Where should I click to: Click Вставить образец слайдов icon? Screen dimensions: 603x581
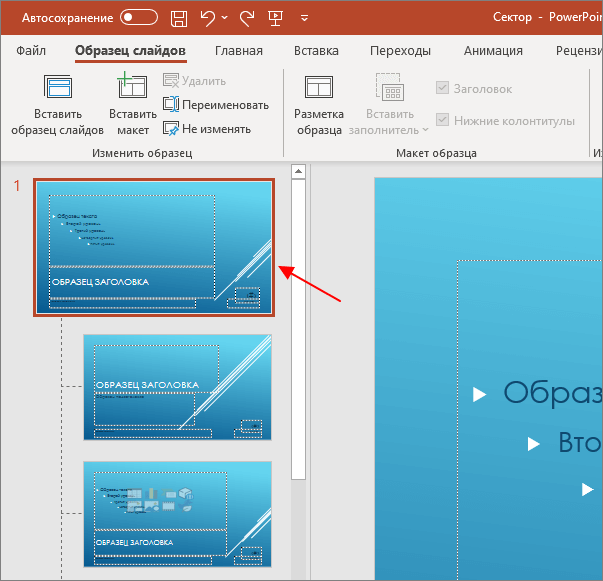tap(58, 87)
